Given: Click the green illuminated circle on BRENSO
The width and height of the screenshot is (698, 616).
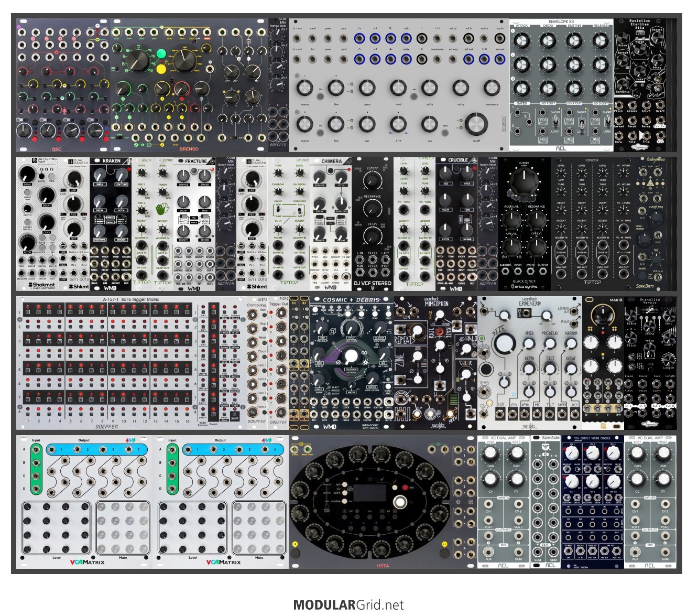Looking at the screenshot, I should (161, 53).
